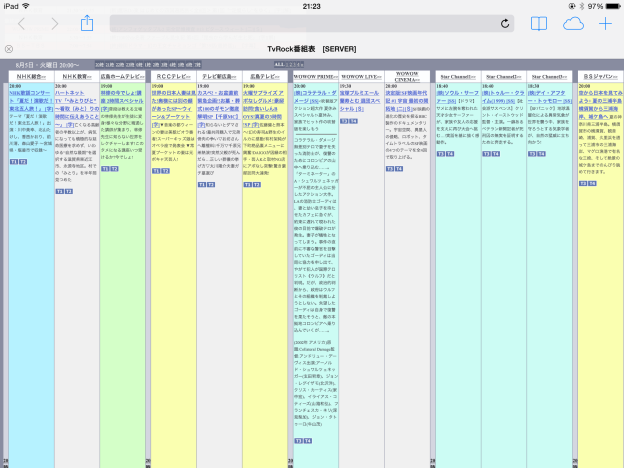Open the NHK総合 channel header
The width and height of the screenshot is (624, 468).
click(31, 76)
